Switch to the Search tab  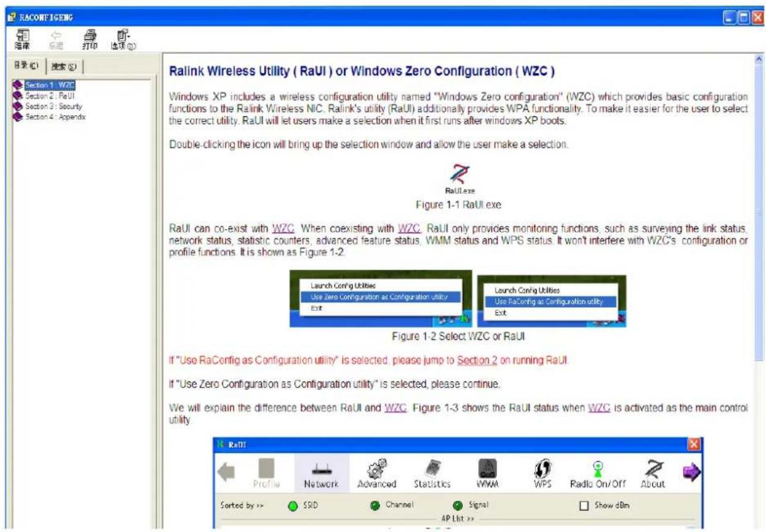pos(64,66)
